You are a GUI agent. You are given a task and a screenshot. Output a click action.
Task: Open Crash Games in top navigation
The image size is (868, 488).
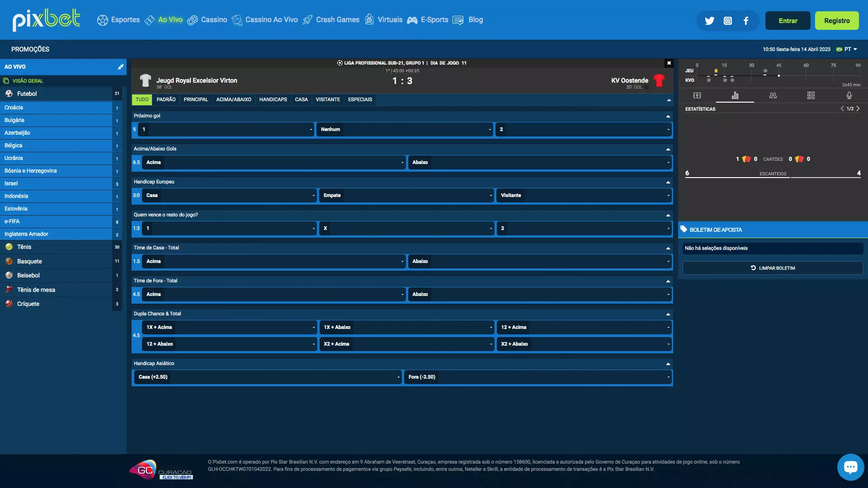click(331, 20)
